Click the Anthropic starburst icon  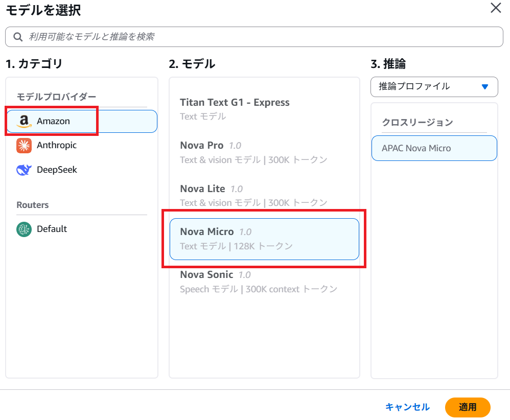(24, 146)
